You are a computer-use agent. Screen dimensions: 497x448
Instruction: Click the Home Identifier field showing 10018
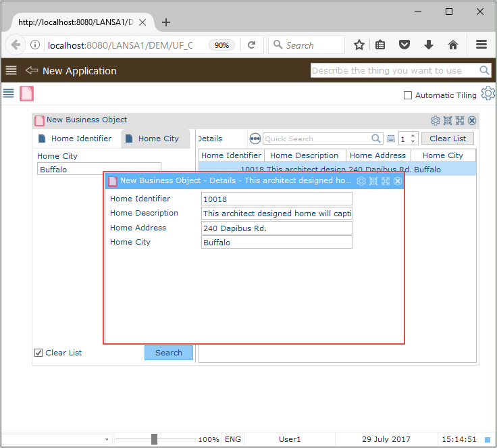click(276, 199)
